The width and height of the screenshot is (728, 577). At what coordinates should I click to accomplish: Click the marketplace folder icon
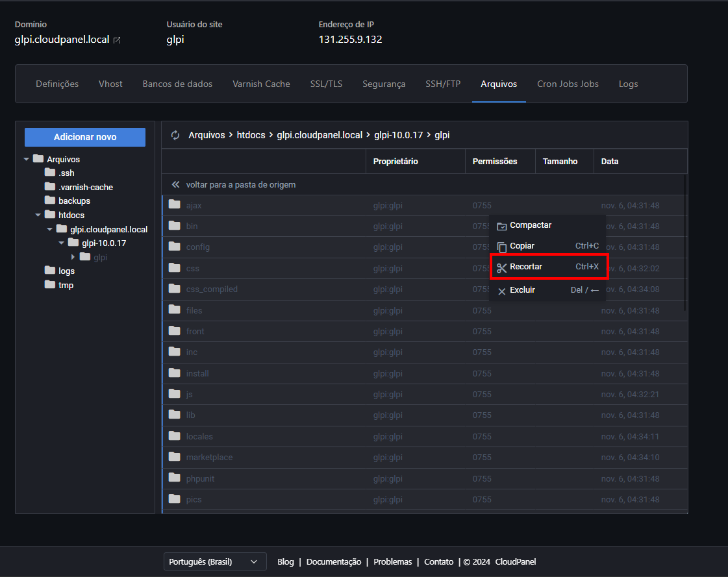(175, 457)
